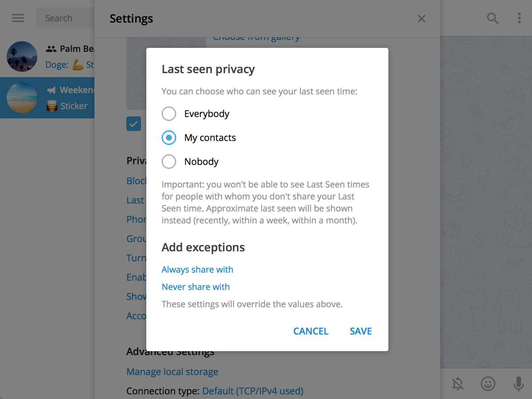Image resolution: width=532 pixels, height=399 pixels.
Task: Open Manage local storage link
Action: pyautogui.click(x=172, y=372)
